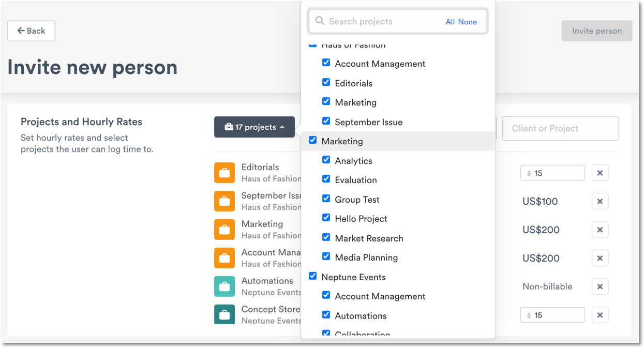Image resolution: width=644 pixels, height=348 pixels.
Task: Click None to deselect all projects
Action: (x=467, y=22)
